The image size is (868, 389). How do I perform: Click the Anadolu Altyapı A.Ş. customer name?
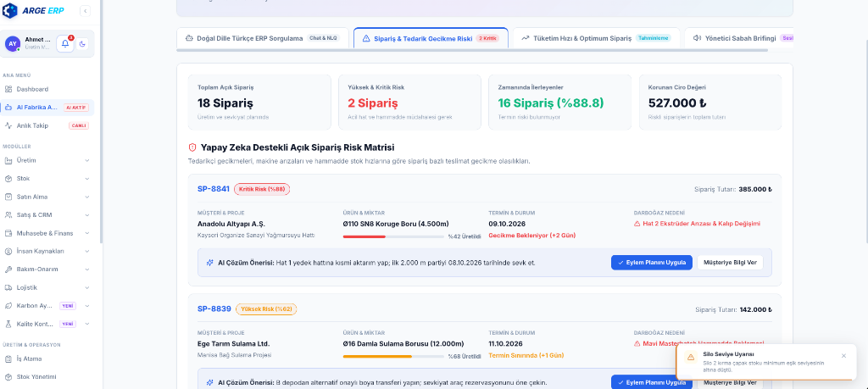231,224
